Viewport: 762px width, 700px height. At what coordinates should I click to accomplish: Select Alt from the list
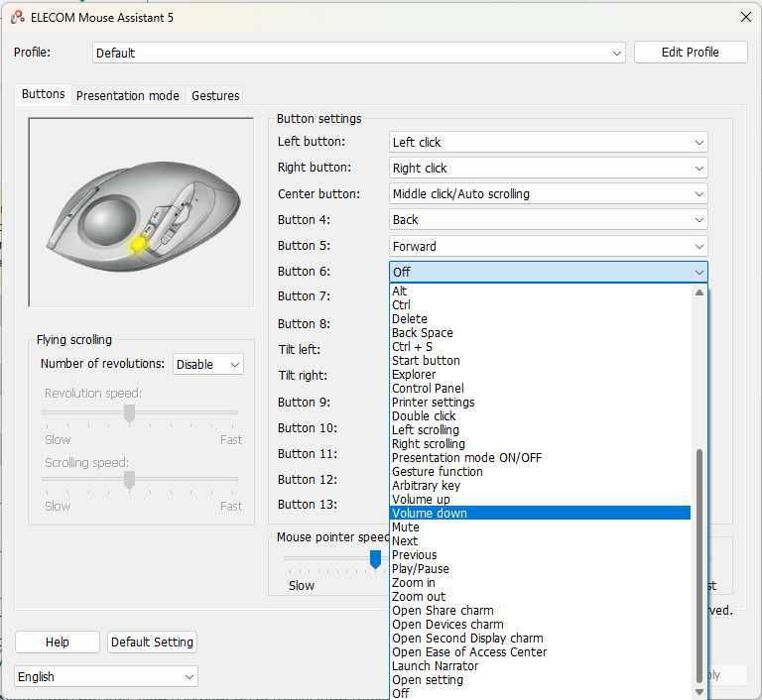coord(541,291)
